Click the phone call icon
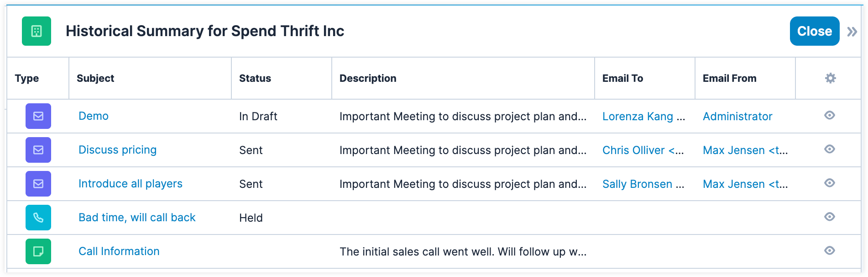This screenshot has height=277, width=868. pyautogui.click(x=38, y=218)
